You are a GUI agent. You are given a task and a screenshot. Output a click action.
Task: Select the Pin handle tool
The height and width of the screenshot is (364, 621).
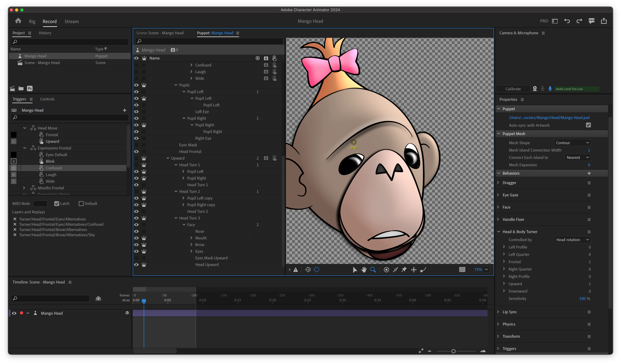[404, 270]
